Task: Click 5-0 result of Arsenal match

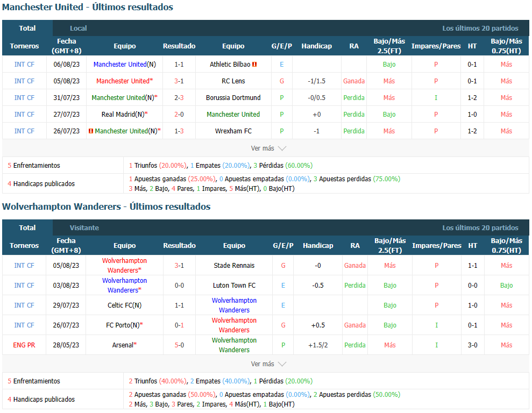Action: (180, 345)
